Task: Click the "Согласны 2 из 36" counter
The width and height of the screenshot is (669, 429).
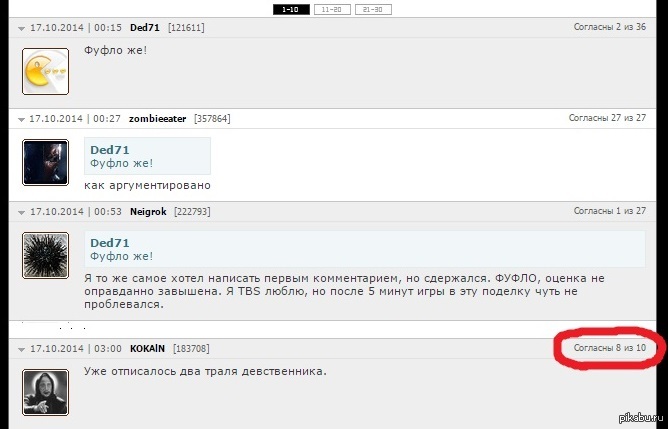Action: (x=609, y=27)
